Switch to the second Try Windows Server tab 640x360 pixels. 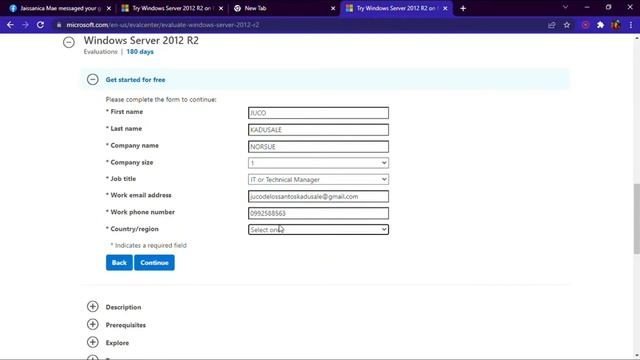(x=171, y=8)
